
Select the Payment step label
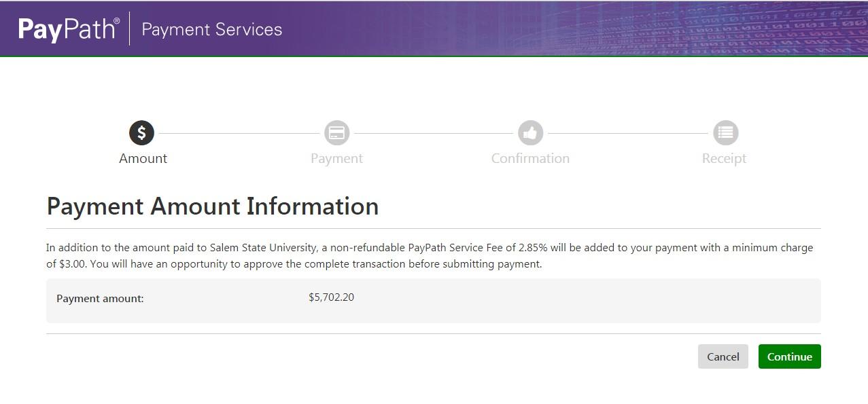(336, 159)
